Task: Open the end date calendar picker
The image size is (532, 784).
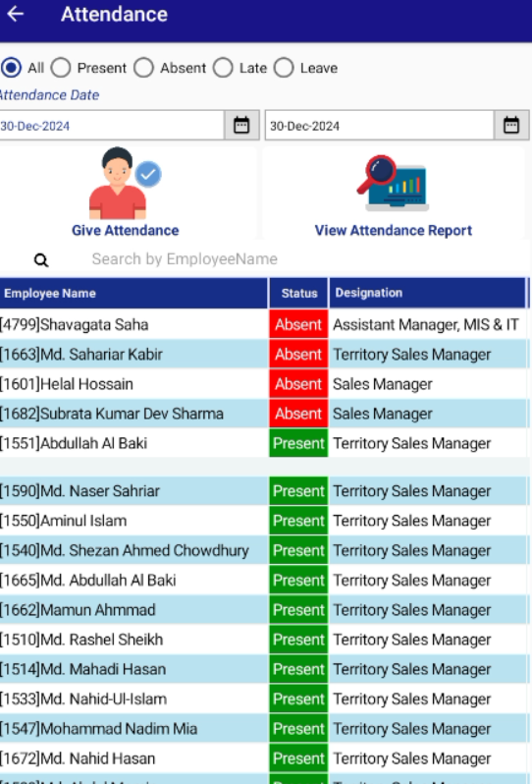Action: click(511, 125)
